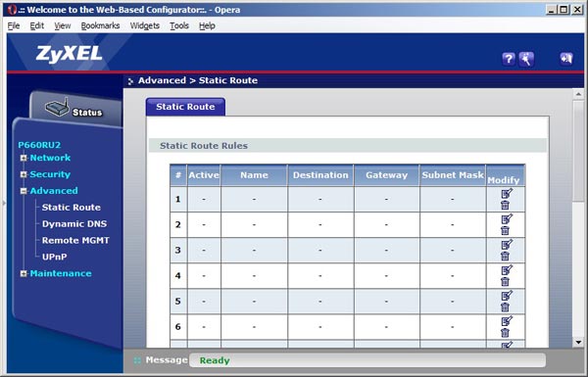Collapse the Advanced tree node
Screen dimensions: 588x377
click(x=24, y=191)
